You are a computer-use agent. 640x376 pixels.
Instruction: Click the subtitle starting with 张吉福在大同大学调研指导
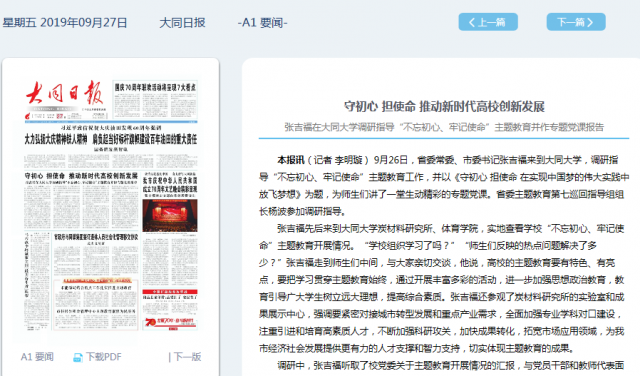444,127
